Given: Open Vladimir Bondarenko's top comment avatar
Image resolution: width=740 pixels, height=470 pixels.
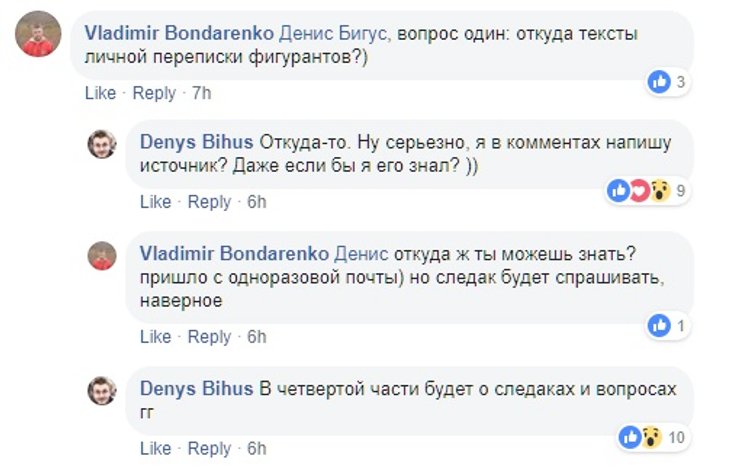Looking at the screenshot, I should (37, 37).
